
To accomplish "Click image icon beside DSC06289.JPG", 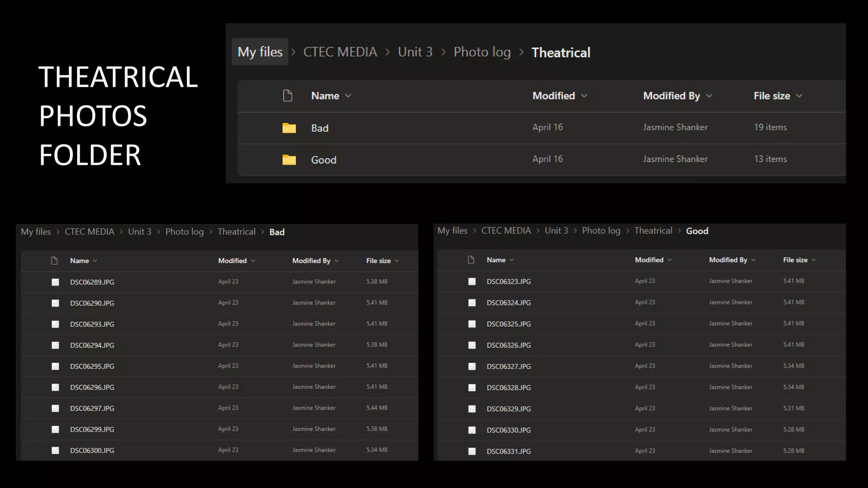I will click(55, 282).
